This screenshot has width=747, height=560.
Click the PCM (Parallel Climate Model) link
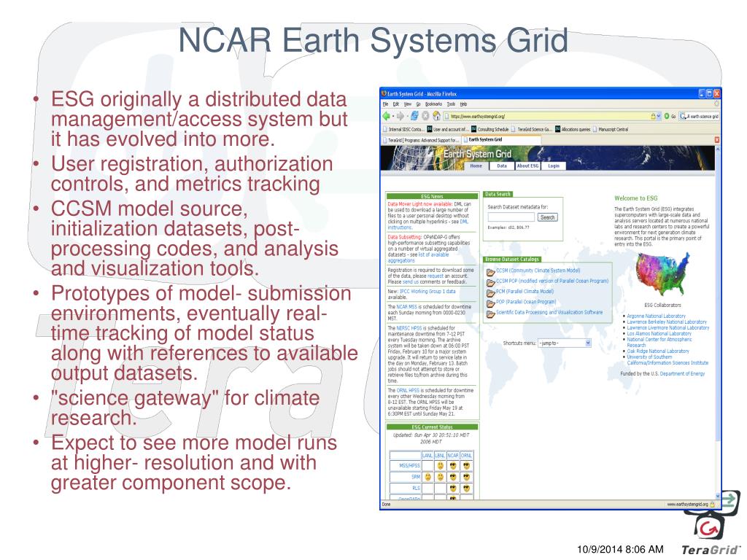coord(525,292)
